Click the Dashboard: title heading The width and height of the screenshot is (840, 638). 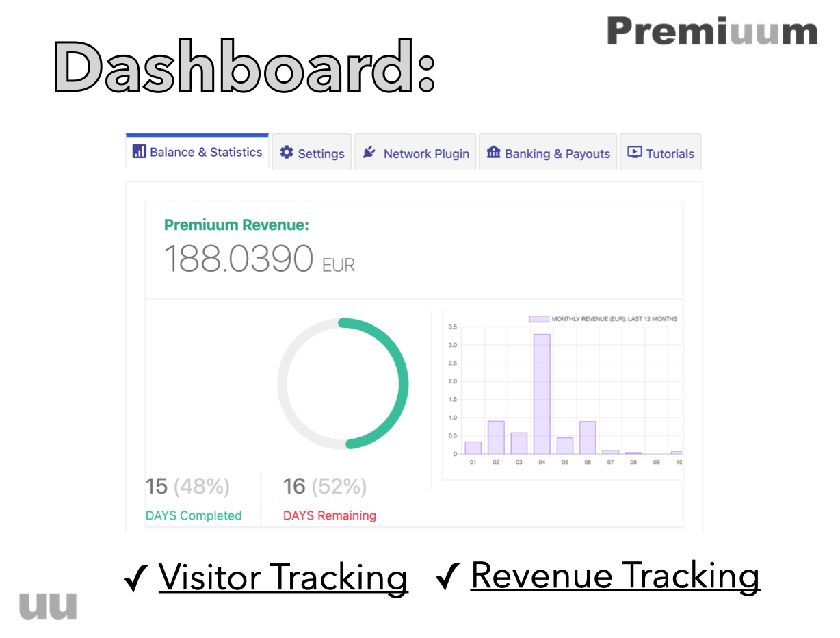click(x=245, y=66)
